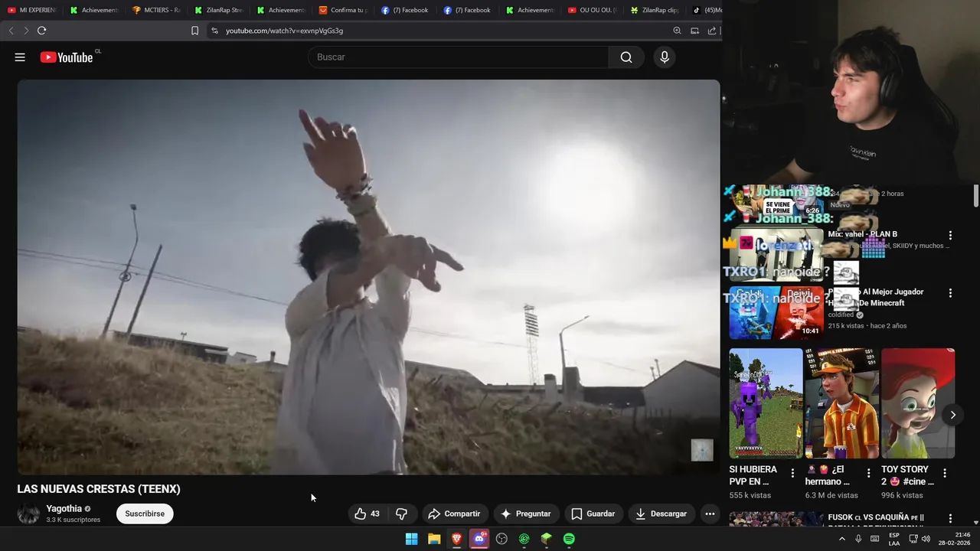Open ESP LAA keyboard language switcher

(894, 539)
